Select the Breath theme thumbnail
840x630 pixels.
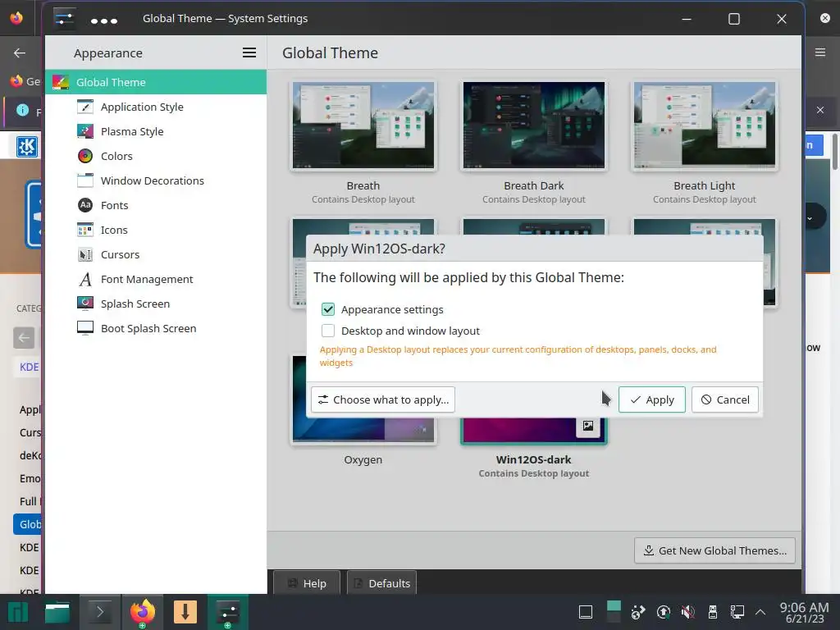pos(363,126)
